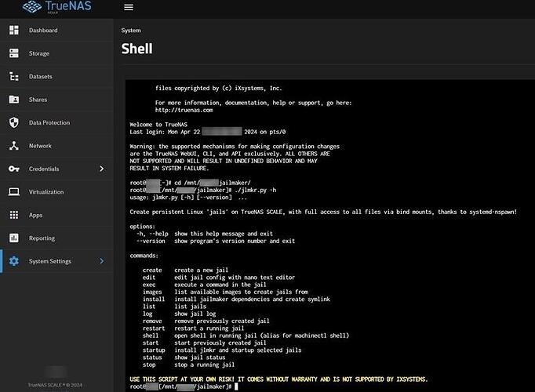Go to the Reporting page
This screenshot has height=392, width=535.
pyautogui.click(x=42, y=238)
